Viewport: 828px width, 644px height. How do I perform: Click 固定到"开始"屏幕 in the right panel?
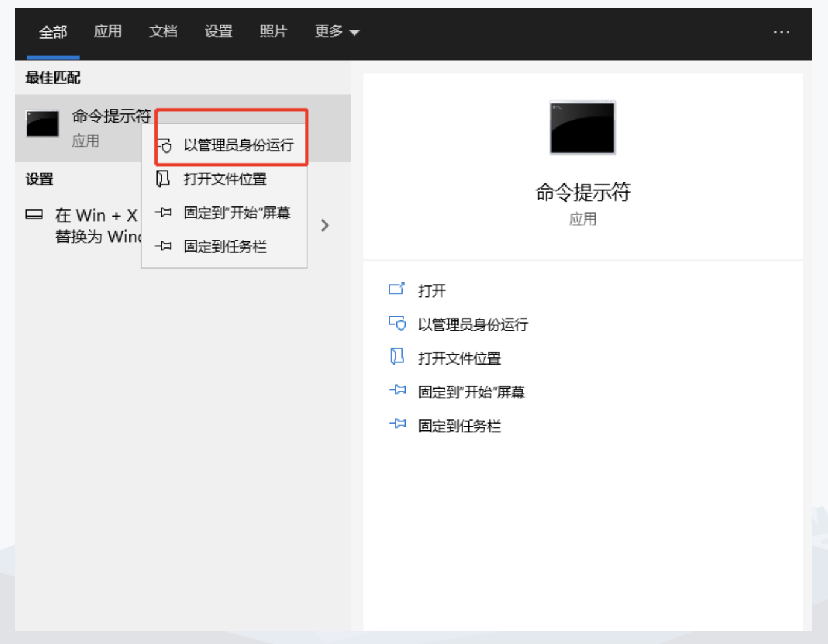[x=471, y=392]
